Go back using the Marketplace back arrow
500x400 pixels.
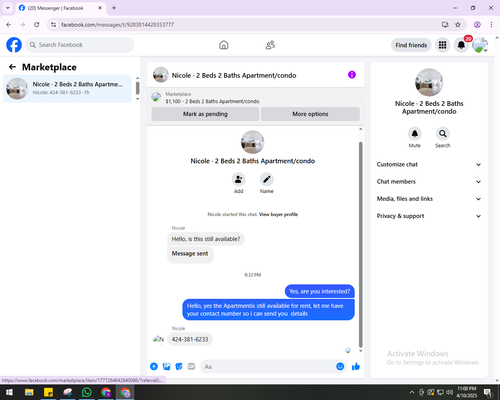point(12,67)
